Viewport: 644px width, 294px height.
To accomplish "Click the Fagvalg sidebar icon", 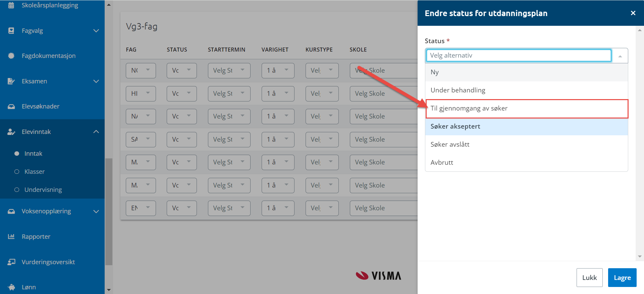I will pyautogui.click(x=11, y=30).
